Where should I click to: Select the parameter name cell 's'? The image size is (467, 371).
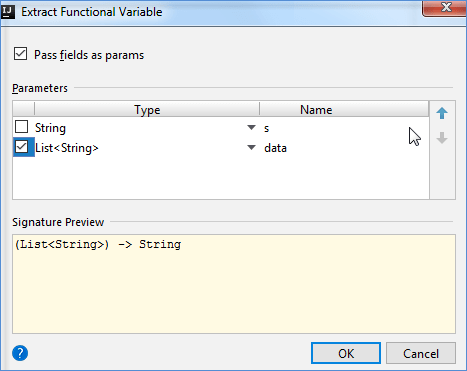coord(344,128)
